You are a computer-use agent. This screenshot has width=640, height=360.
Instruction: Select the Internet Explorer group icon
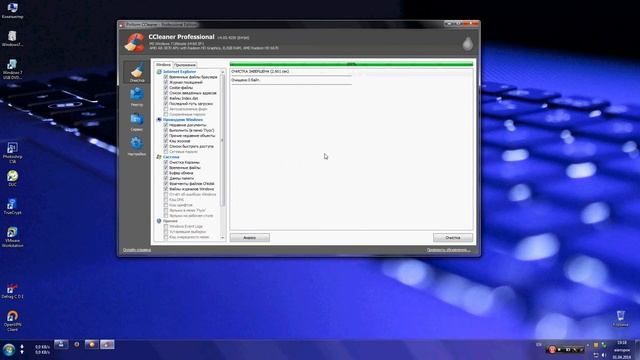(159, 72)
